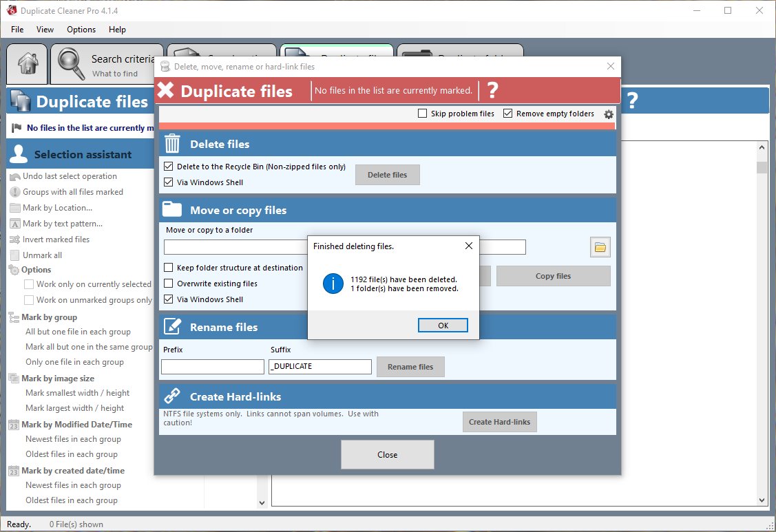Select Newest files under Modified Date/Time
Viewport: 776px width, 532px height.
(x=73, y=439)
